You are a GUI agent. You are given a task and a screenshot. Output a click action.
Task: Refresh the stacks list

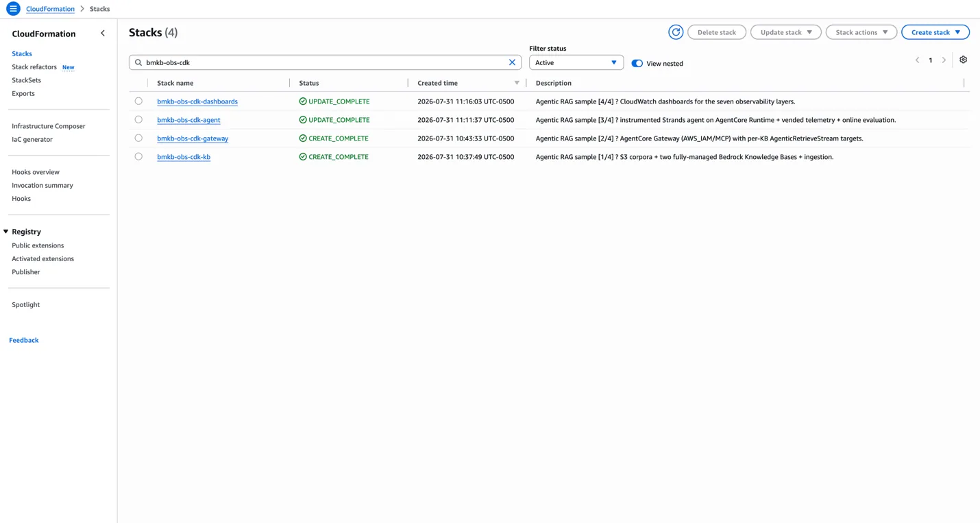[x=676, y=32]
